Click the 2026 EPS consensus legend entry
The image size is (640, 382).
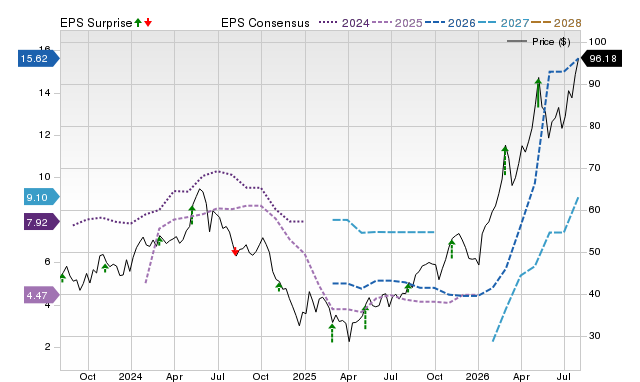click(x=450, y=23)
